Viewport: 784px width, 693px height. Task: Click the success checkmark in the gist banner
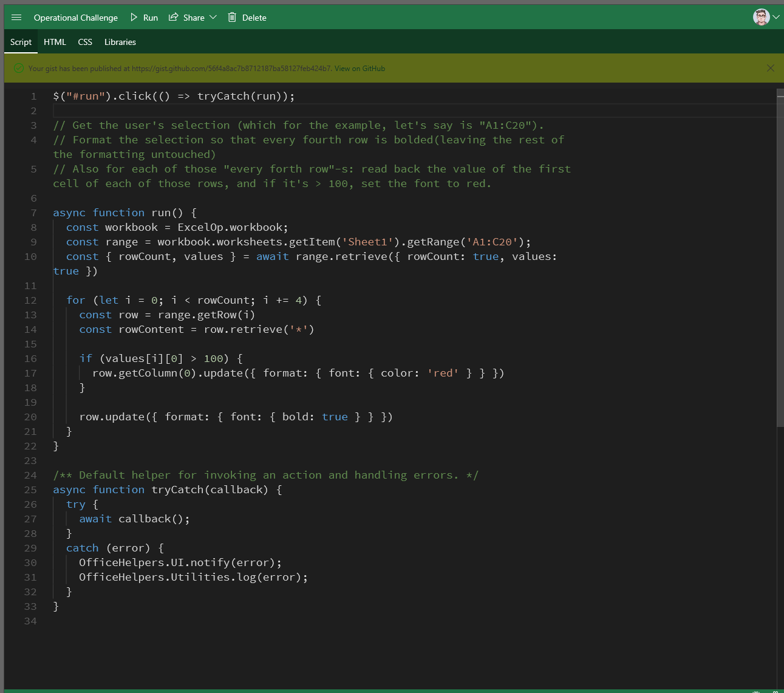[x=18, y=68]
